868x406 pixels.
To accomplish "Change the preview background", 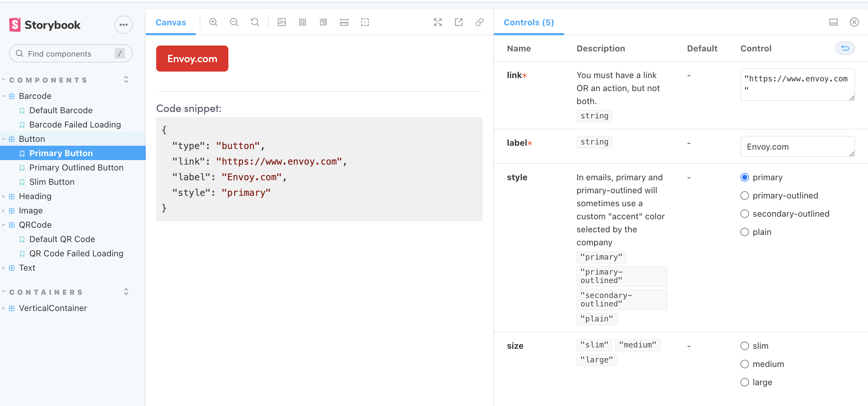I will tap(282, 22).
